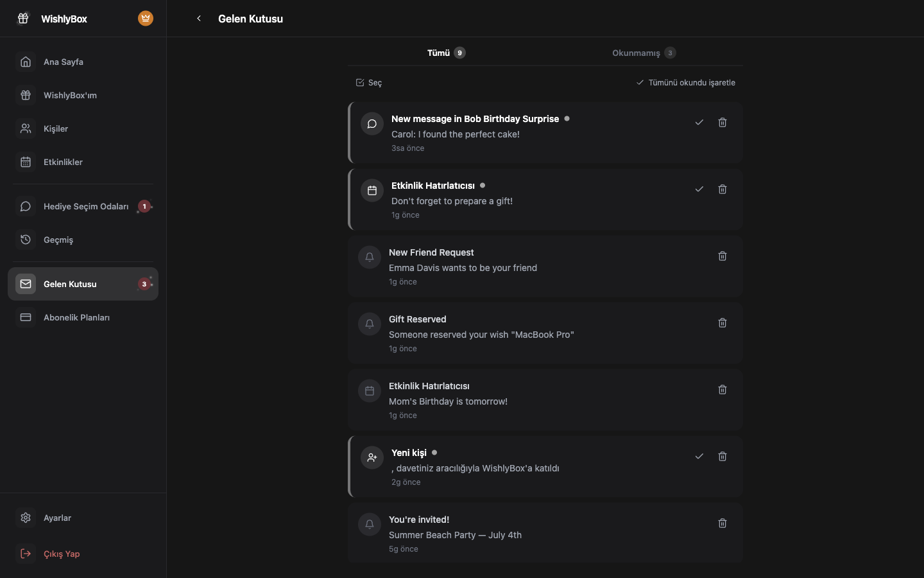The width and height of the screenshot is (924, 578).
Task: Navigate to Kişiler
Action: point(83,128)
